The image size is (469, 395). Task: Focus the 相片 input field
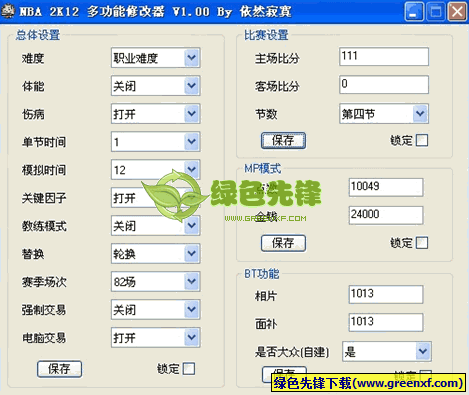tap(386, 294)
